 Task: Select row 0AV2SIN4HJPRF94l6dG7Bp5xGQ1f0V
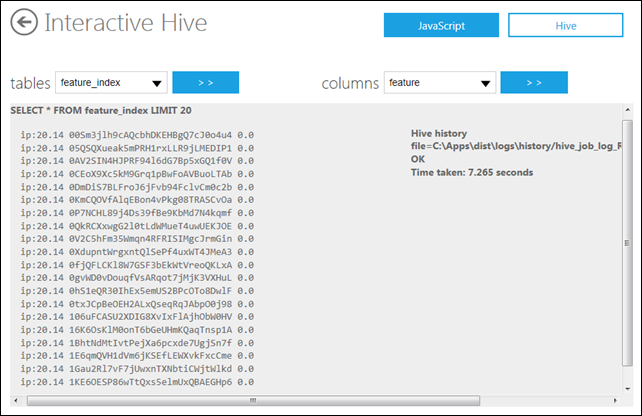(137, 161)
